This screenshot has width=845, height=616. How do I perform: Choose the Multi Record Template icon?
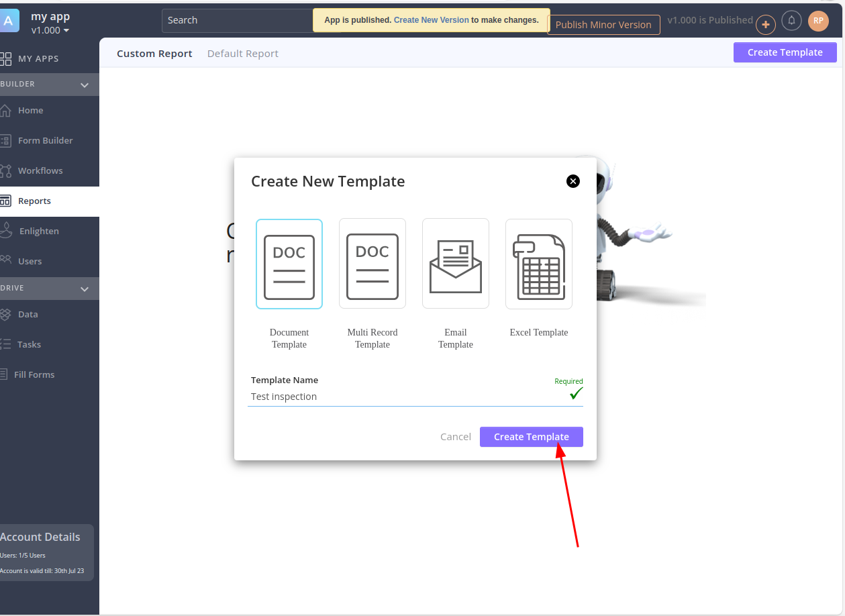coord(372,264)
